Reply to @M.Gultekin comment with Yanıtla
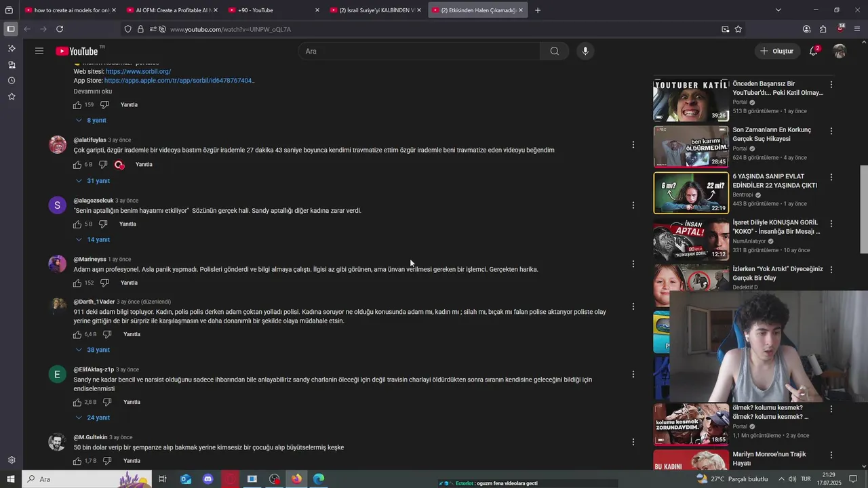This screenshot has width=868, height=488. coord(132,461)
